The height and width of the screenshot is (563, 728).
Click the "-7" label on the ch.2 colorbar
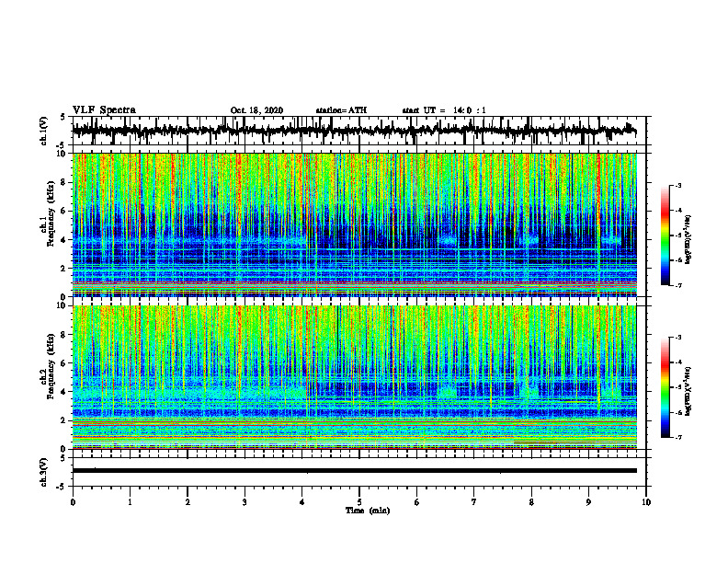tap(677, 438)
